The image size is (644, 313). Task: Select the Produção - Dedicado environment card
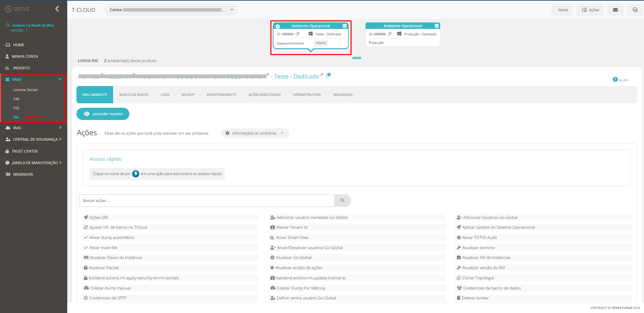point(402,35)
